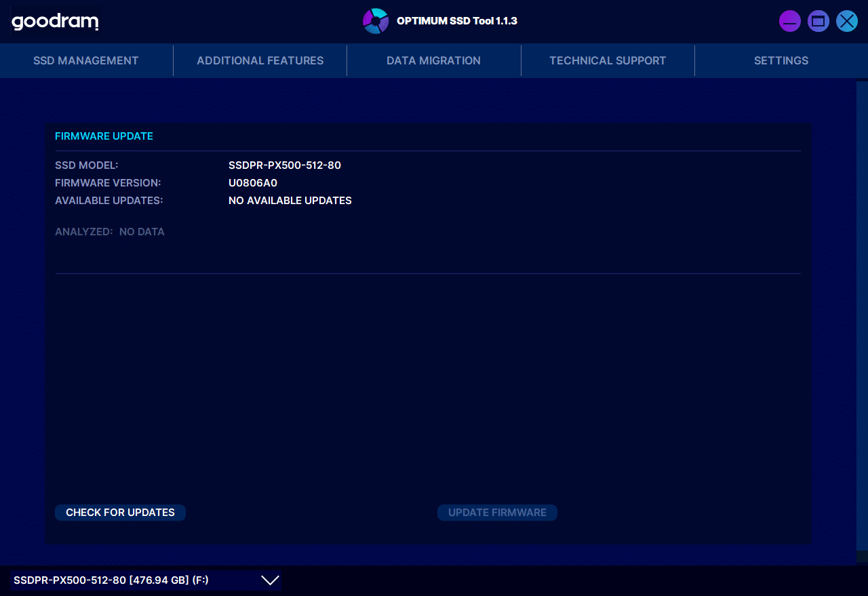Minimize the window with the purple button
The height and width of the screenshot is (596, 868).
point(790,22)
